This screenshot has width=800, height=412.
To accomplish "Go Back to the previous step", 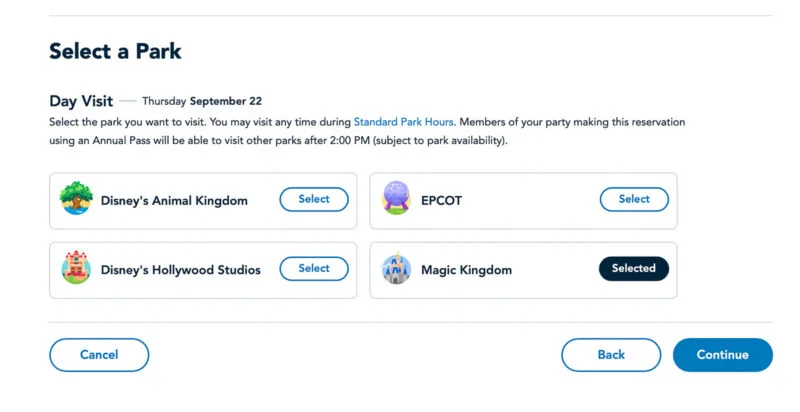I will 611,355.
